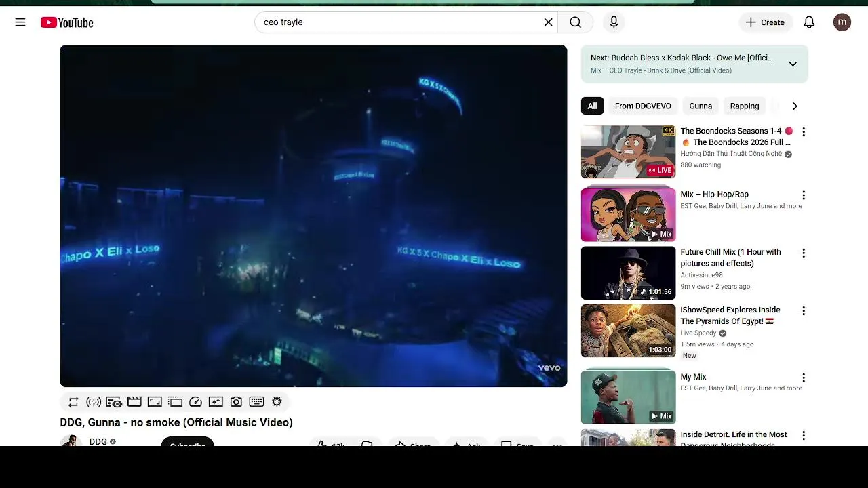868x488 pixels.
Task: Click the 'New' badge on iShowSpeed video
Action: [689, 356]
